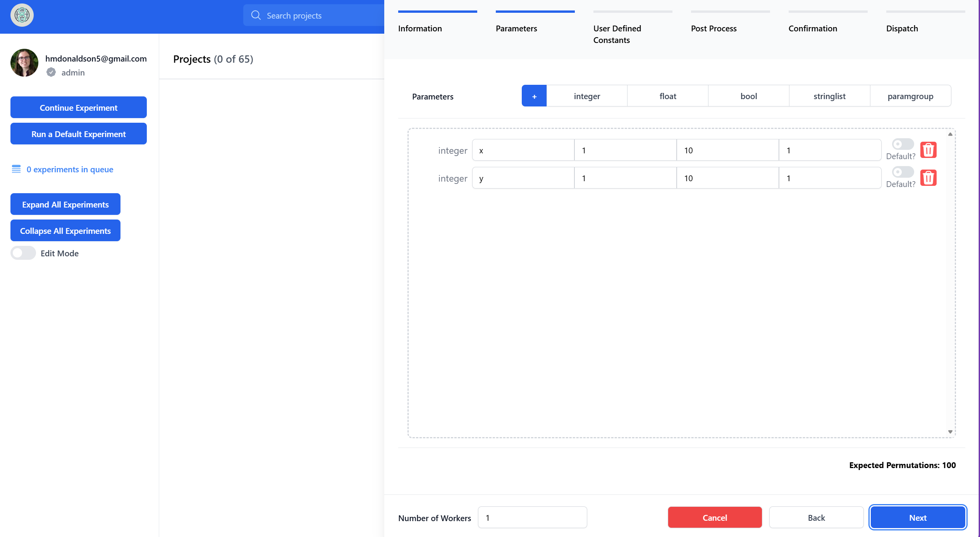Add an integer parameter
The width and height of the screenshot is (980, 537).
click(587, 96)
